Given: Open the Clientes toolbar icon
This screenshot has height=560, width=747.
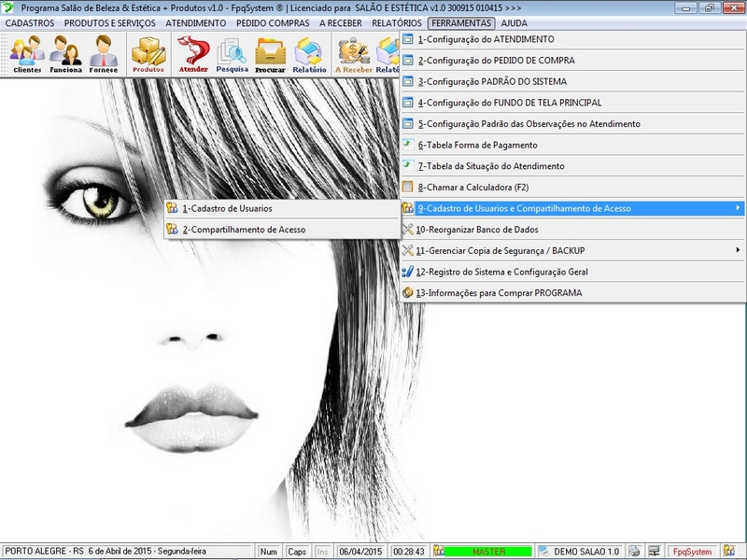Looking at the screenshot, I should point(27,54).
